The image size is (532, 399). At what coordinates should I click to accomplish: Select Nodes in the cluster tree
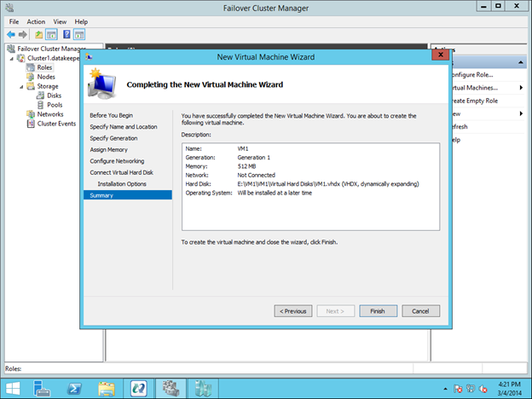click(46, 77)
